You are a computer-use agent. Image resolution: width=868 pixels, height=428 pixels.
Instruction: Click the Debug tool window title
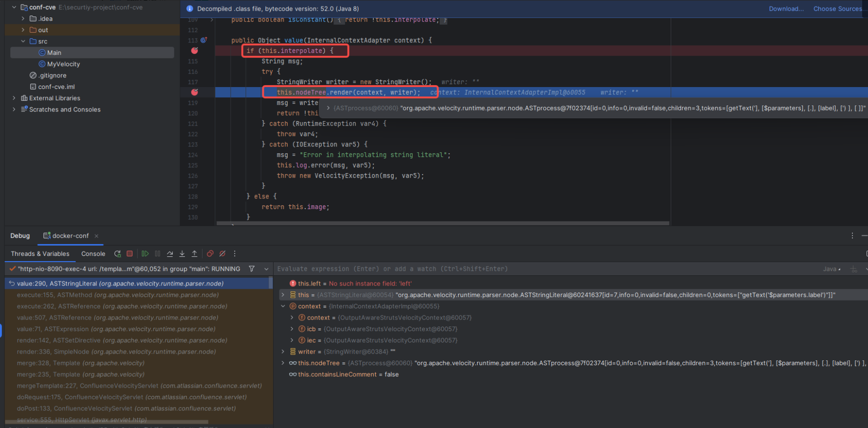pos(20,236)
